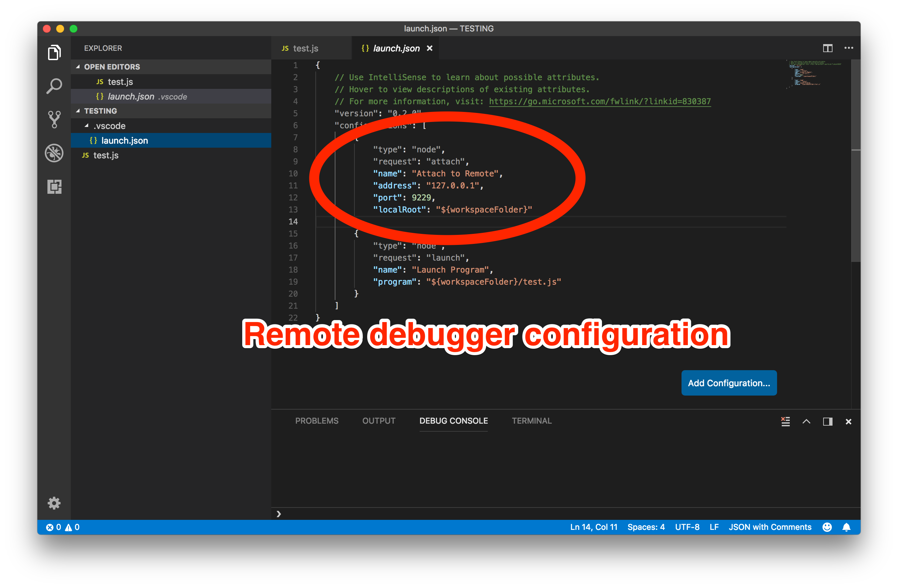
Task: Open the Search view in the activity bar
Action: (54, 86)
